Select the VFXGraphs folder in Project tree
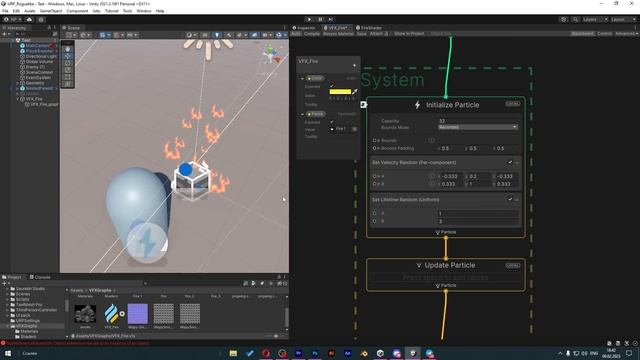The height and width of the screenshot is (360, 640). point(27,326)
